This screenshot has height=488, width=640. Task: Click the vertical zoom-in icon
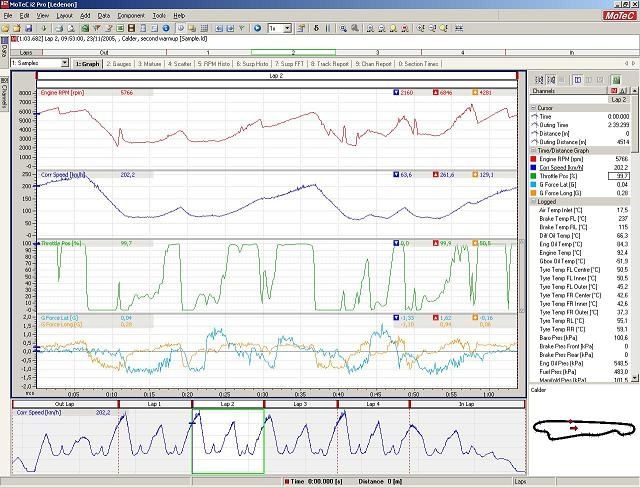(420, 28)
